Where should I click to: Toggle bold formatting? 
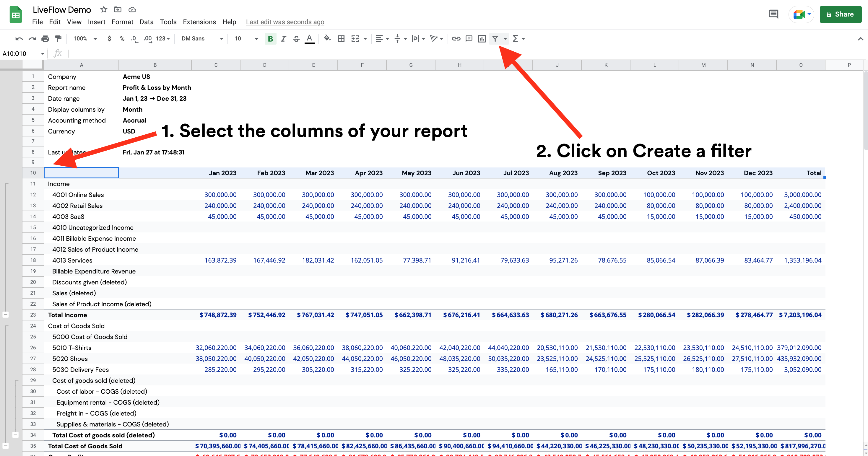point(270,39)
